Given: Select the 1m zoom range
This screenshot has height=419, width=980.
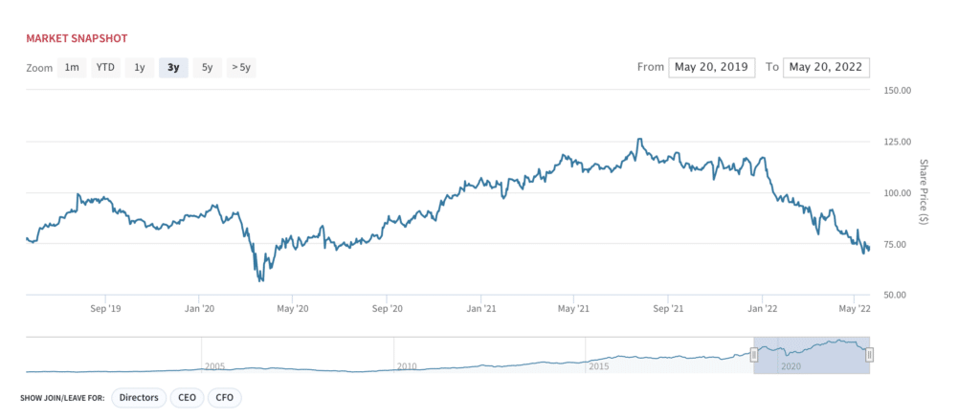Looking at the screenshot, I should click(x=72, y=67).
